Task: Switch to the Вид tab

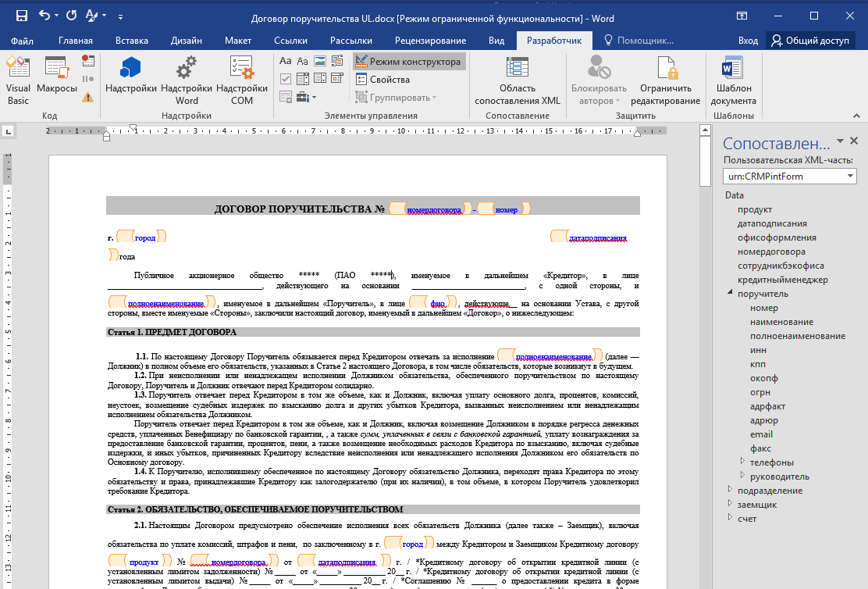Action: 496,41
